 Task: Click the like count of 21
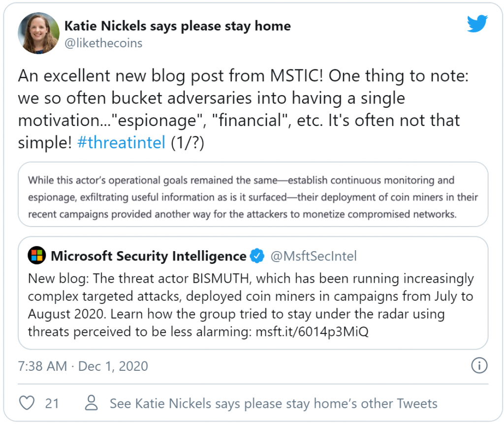(52, 403)
